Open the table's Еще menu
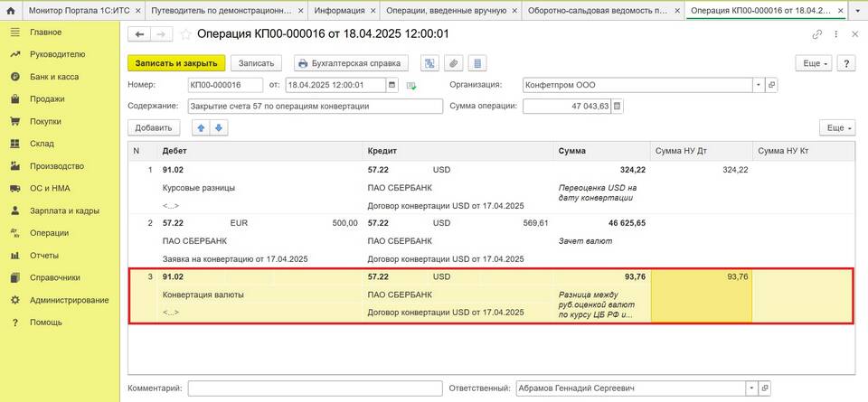Screen dimensions: 868x402 click(x=836, y=127)
